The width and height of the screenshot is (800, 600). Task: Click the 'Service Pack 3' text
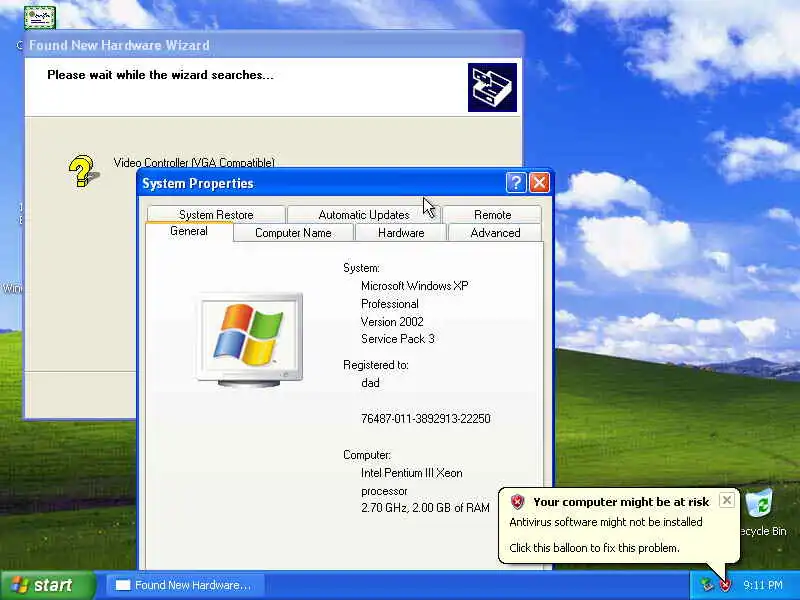click(398, 339)
